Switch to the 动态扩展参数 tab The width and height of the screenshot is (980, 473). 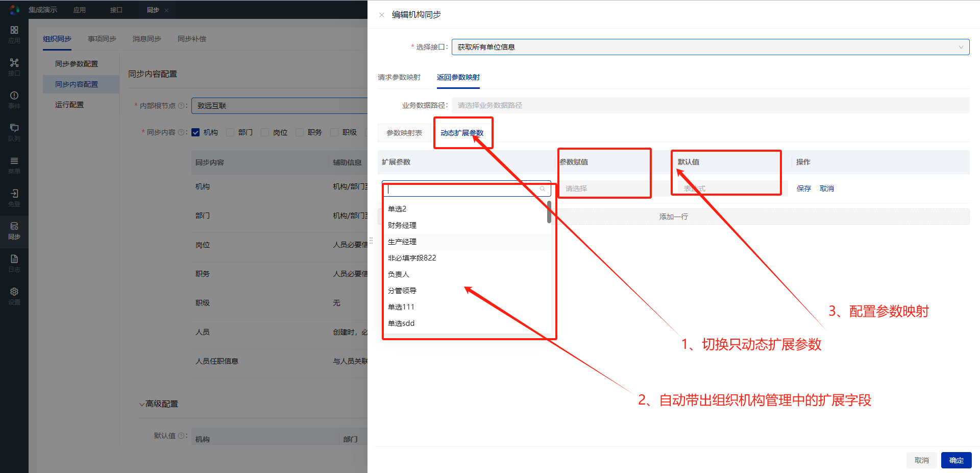coord(462,133)
